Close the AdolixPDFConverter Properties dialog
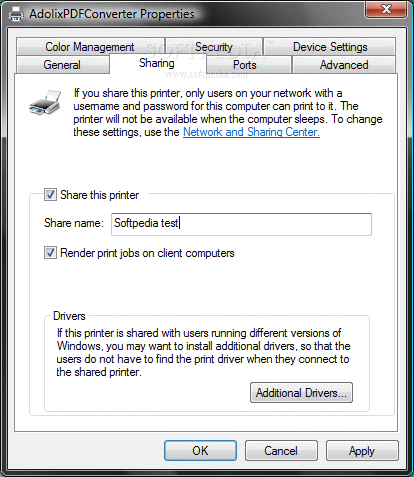414x477 pixels. tap(386, 9)
